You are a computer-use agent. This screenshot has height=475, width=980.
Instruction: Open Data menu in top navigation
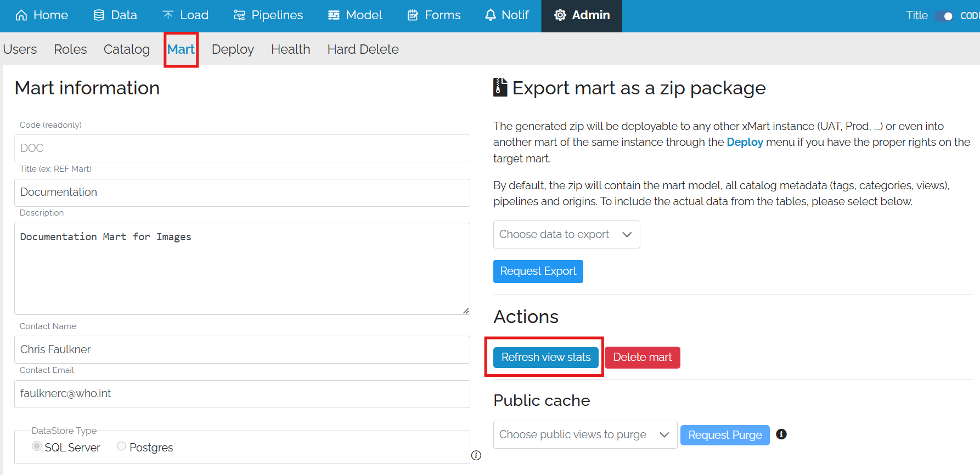click(115, 15)
